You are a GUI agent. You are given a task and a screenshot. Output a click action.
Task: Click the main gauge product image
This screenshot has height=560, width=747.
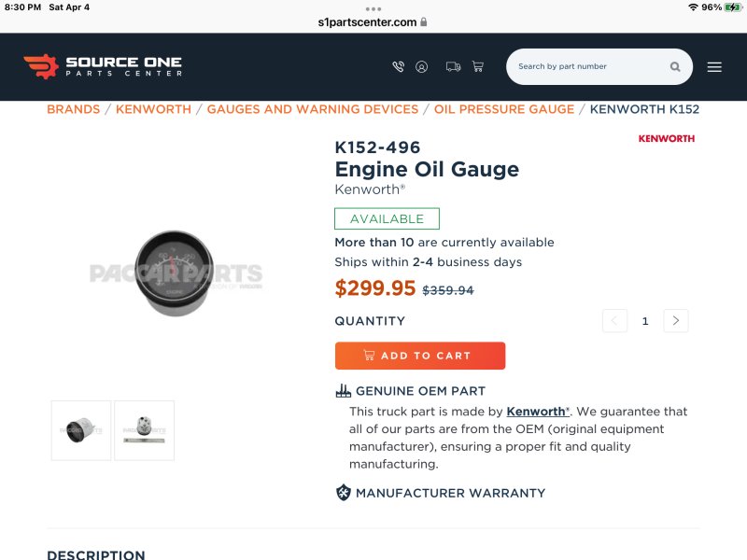[x=176, y=273]
